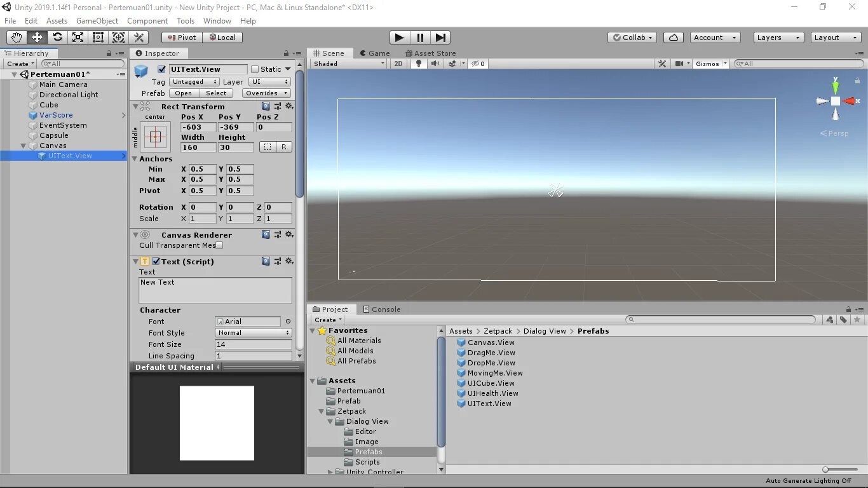Image resolution: width=868 pixels, height=488 pixels.
Task: Select the combined Transform tool
Action: (118, 37)
